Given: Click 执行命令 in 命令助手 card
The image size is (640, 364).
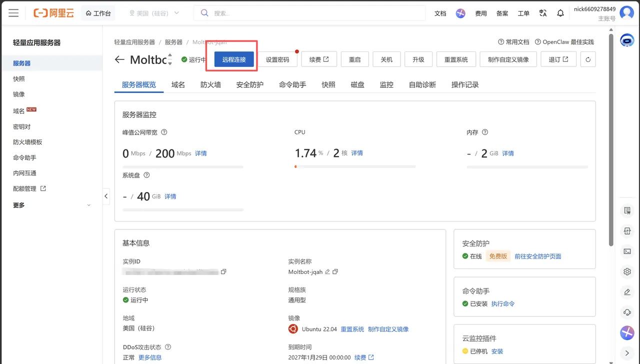Looking at the screenshot, I should pos(503,304).
